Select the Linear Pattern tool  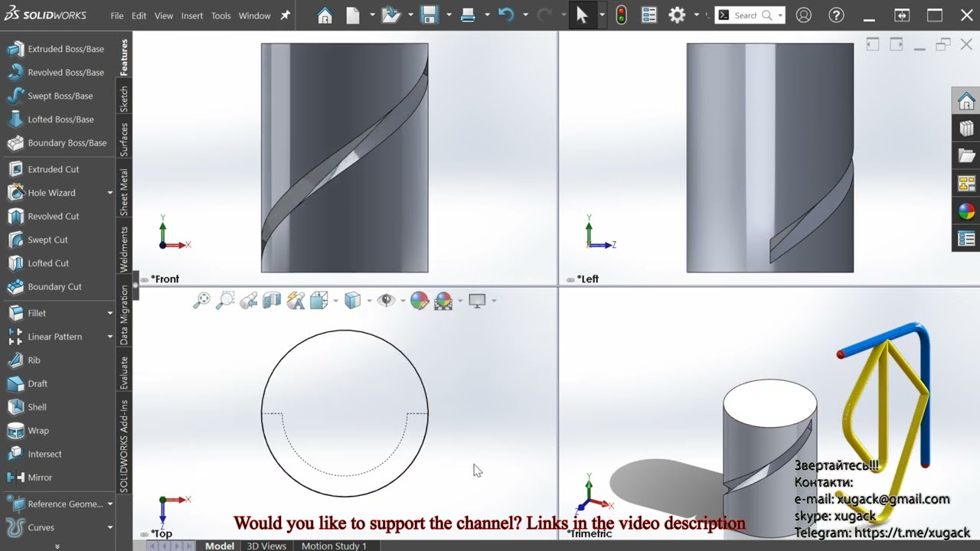tap(45, 337)
